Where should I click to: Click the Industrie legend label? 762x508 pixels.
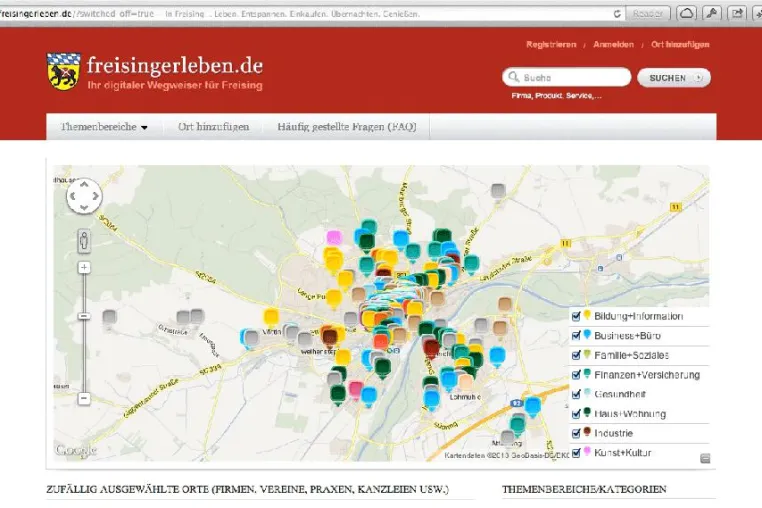613,433
